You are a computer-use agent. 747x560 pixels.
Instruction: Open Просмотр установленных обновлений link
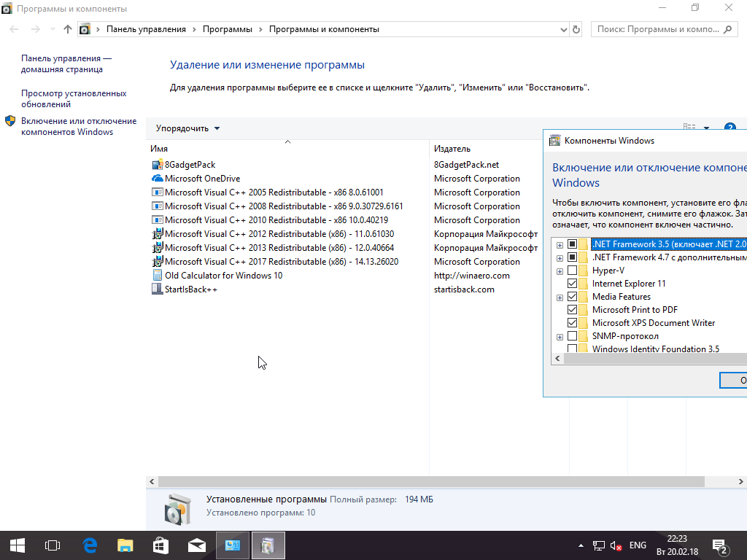(74, 98)
